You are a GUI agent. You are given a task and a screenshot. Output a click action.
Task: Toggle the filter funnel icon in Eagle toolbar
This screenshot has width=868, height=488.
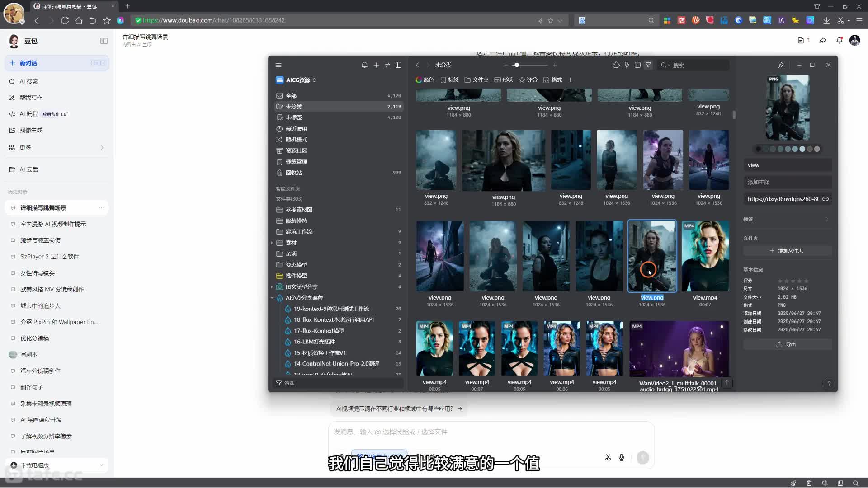coord(648,65)
